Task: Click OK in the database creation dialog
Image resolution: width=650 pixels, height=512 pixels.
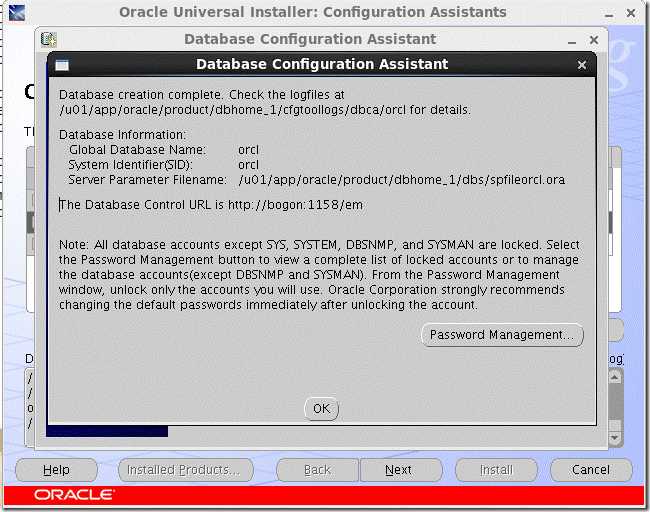Action: click(x=321, y=408)
